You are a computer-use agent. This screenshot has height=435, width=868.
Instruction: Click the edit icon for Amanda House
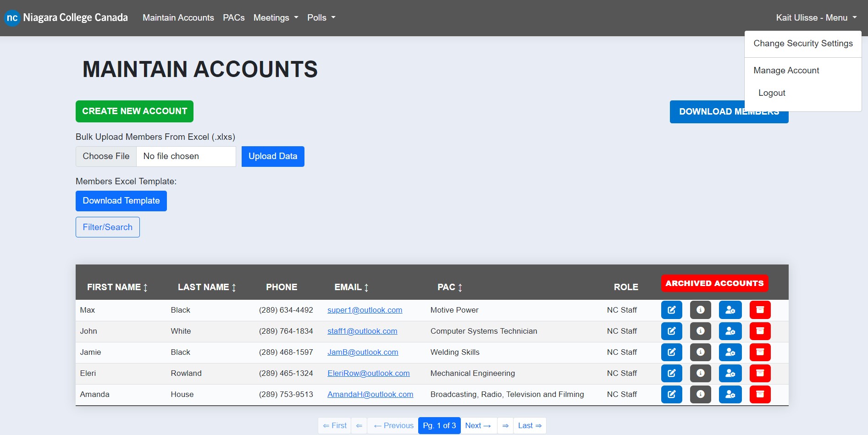(x=671, y=394)
